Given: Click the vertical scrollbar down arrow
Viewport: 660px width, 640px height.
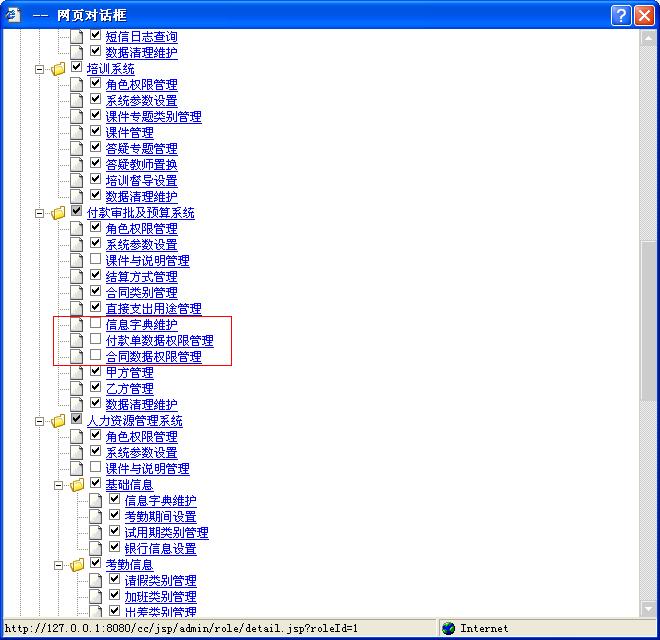Looking at the screenshot, I should [x=648, y=608].
